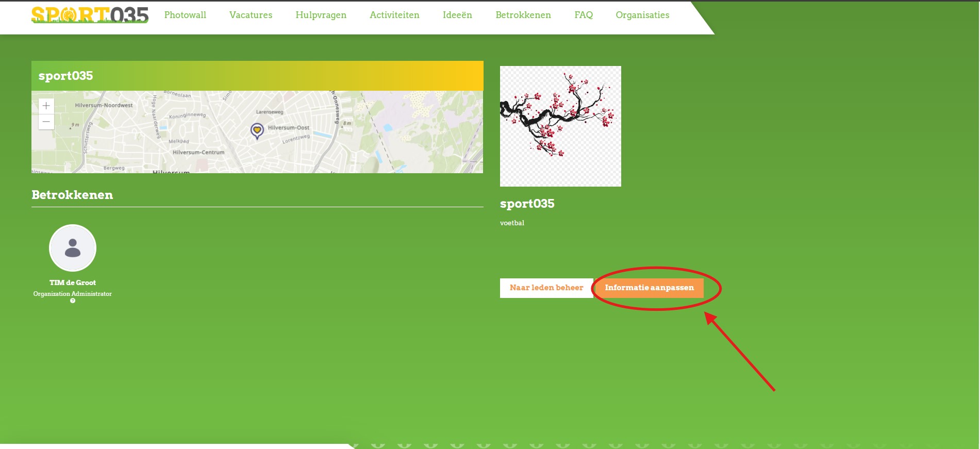This screenshot has height=449, width=980.
Task: Click the heart location pin on map
Action: coord(257,130)
